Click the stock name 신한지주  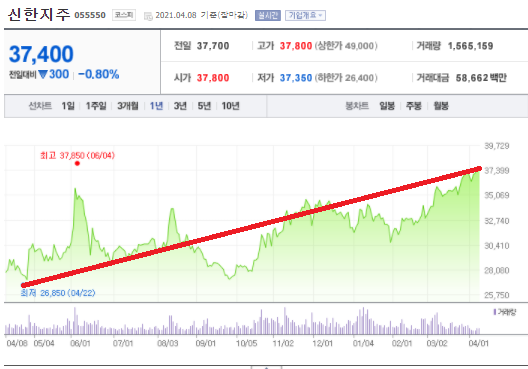39,14
